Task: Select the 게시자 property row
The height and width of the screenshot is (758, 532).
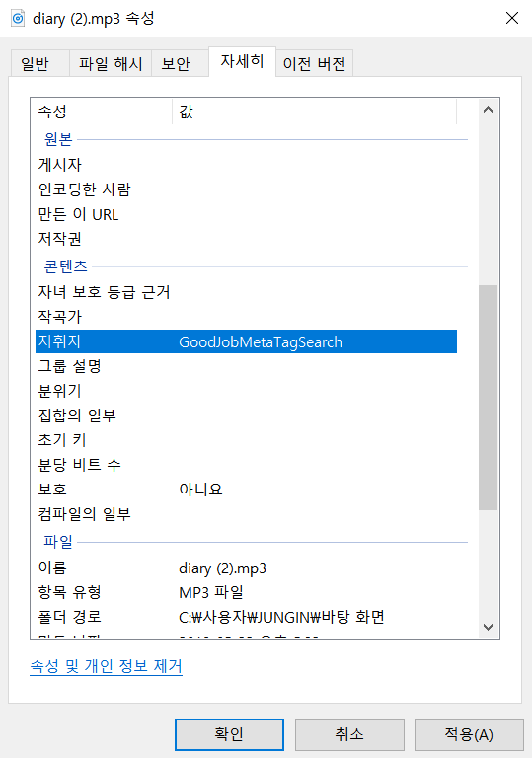Action: [246, 165]
